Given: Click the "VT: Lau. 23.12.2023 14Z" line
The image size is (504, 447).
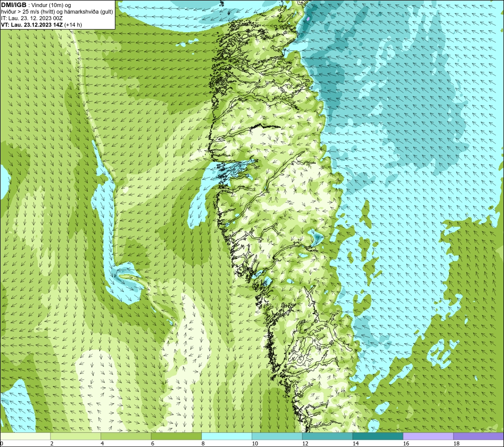Looking at the screenshot, I should (x=32, y=25).
